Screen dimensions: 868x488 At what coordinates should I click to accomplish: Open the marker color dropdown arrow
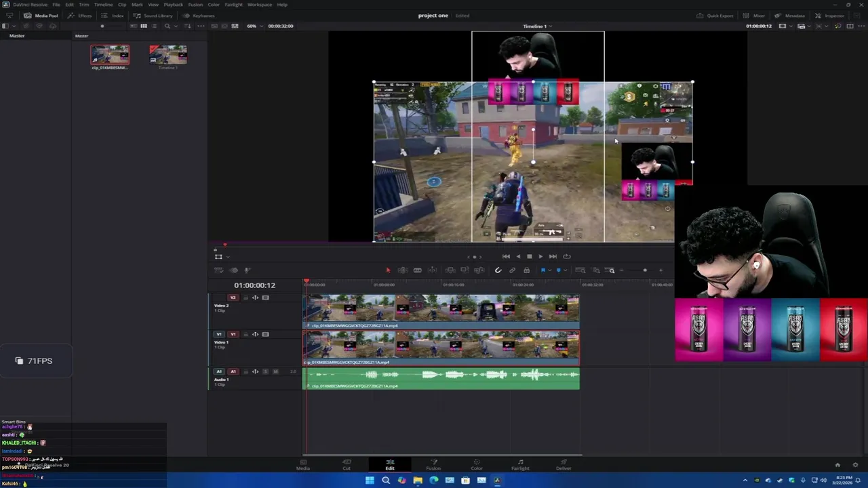(564, 270)
